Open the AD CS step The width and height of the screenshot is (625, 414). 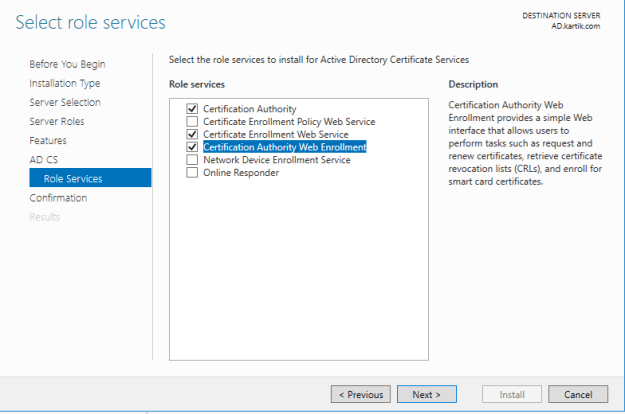point(44,160)
